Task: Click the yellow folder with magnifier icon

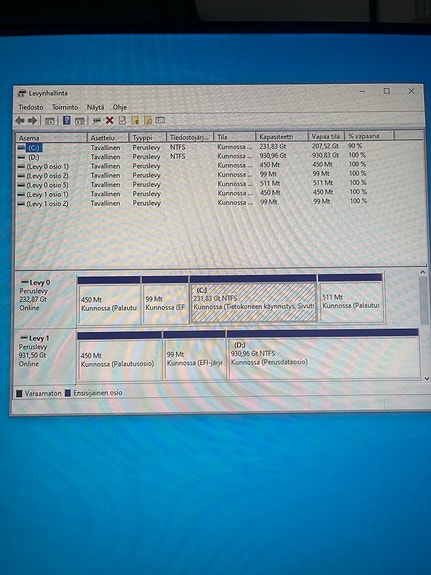Action: coord(148,120)
